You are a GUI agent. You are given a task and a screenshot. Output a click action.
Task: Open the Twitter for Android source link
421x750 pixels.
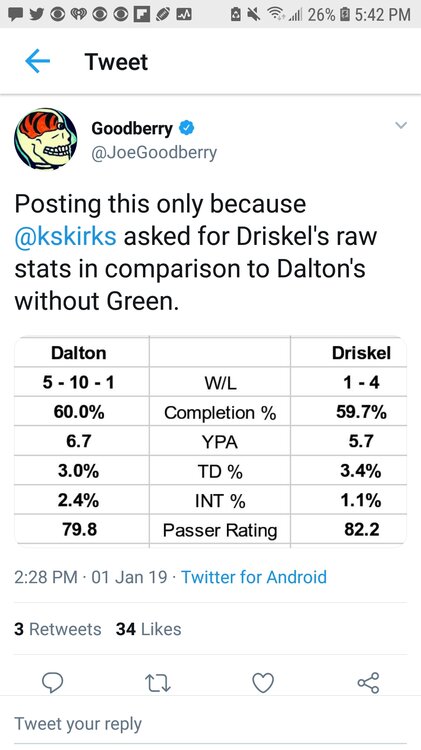point(254,577)
